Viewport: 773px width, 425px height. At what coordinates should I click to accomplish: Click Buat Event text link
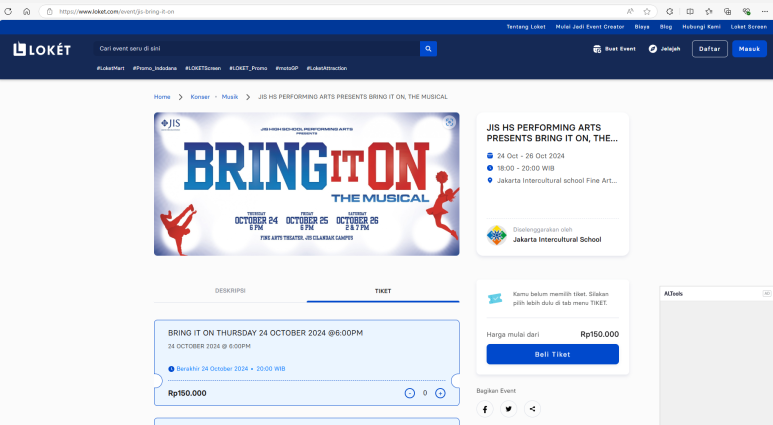(620, 49)
